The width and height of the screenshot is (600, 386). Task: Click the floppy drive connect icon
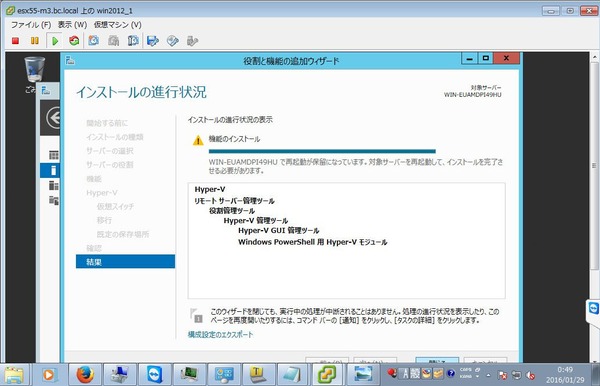(x=153, y=41)
